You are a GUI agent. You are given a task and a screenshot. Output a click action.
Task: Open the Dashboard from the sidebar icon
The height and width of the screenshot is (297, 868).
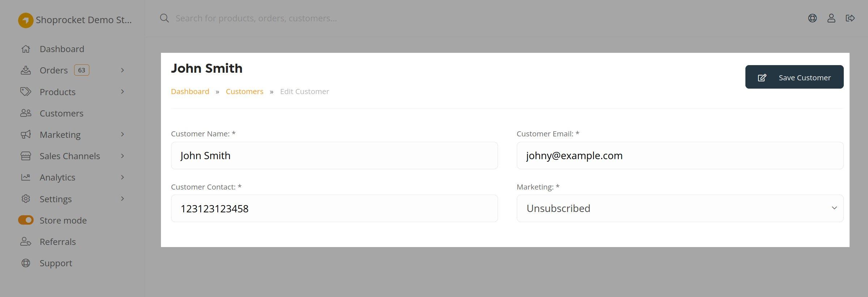(x=26, y=48)
